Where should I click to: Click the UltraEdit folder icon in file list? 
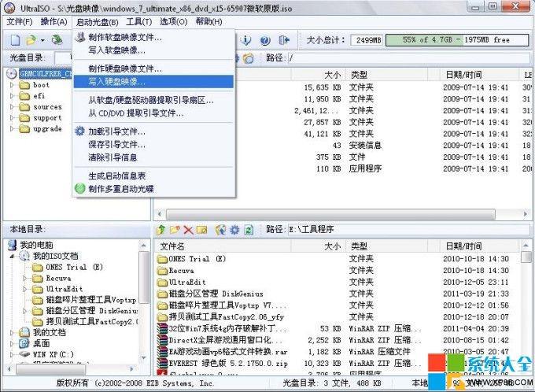pyautogui.click(x=162, y=283)
